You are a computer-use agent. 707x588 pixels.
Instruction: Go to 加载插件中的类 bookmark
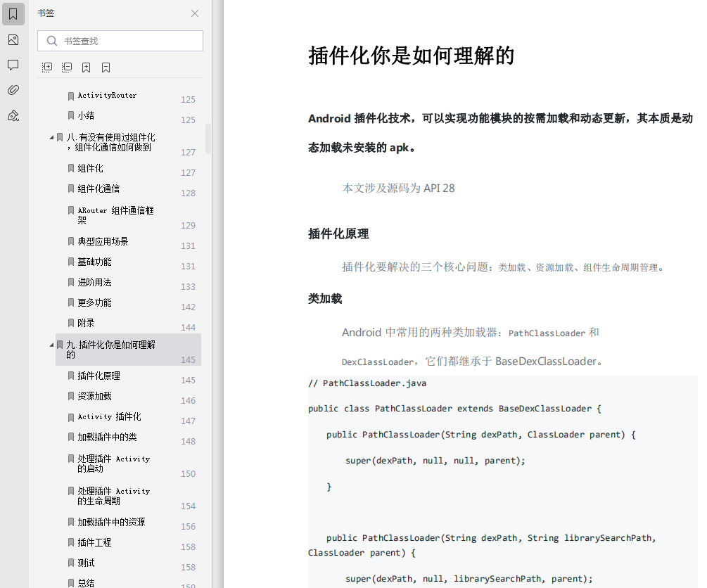pos(107,437)
